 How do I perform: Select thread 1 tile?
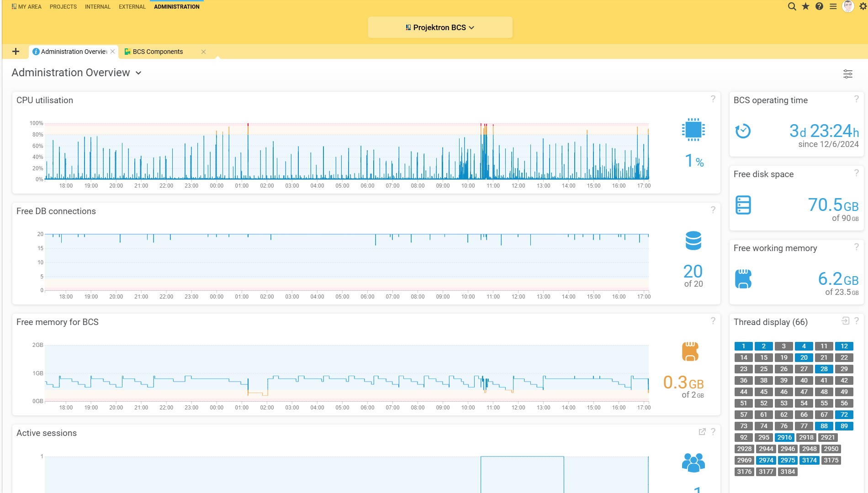744,346
